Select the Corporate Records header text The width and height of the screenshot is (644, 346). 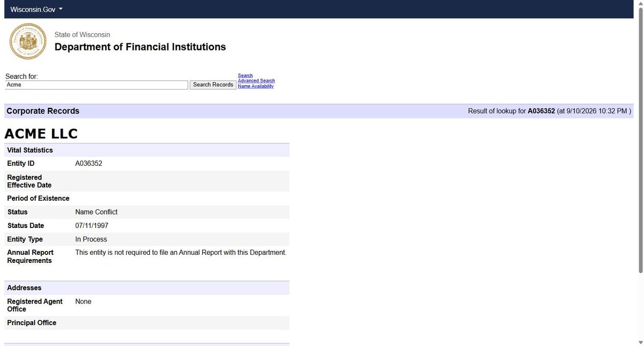(x=43, y=111)
